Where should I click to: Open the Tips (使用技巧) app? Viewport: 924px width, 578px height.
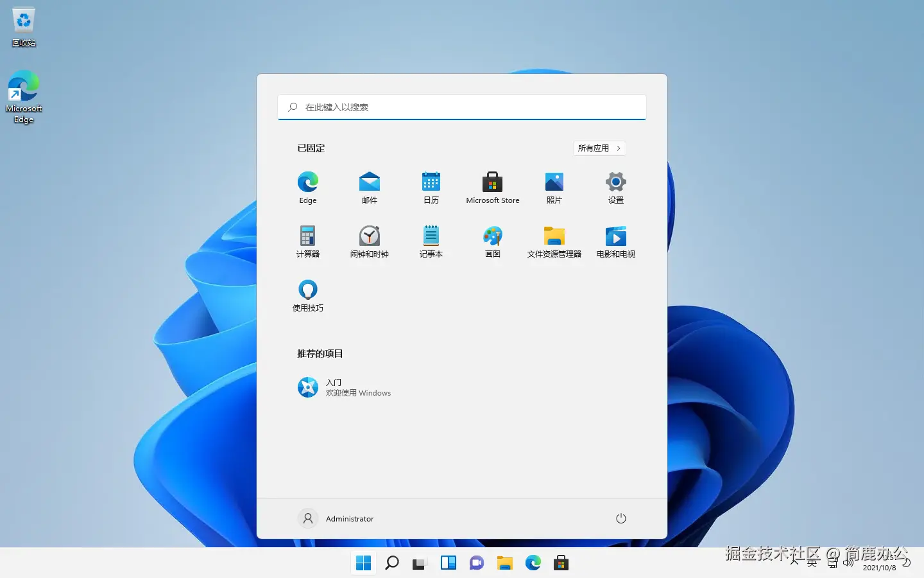(307, 295)
